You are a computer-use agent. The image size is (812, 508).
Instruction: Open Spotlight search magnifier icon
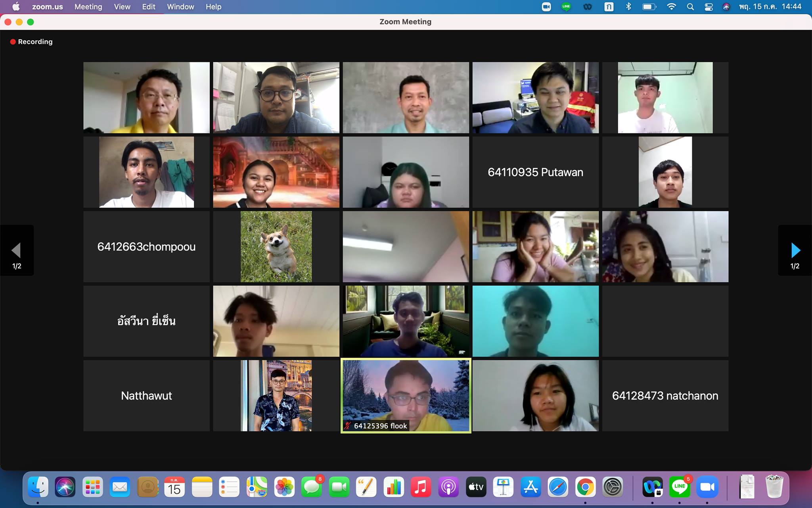(x=690, y=7)
